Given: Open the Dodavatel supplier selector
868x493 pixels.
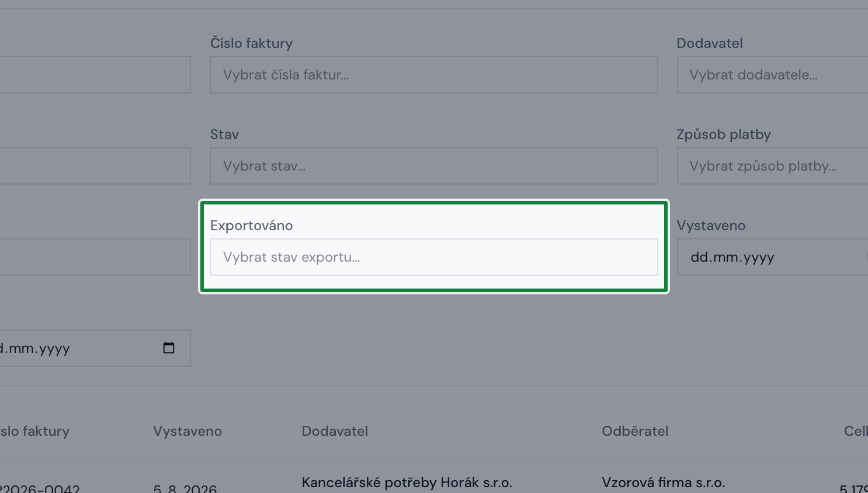Looking at the screenshot, I should click(x=772, y=75).
